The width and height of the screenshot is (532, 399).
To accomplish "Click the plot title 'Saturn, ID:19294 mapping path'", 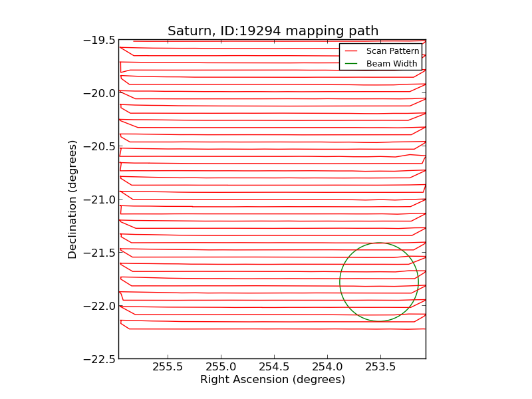I will point(273,31).
